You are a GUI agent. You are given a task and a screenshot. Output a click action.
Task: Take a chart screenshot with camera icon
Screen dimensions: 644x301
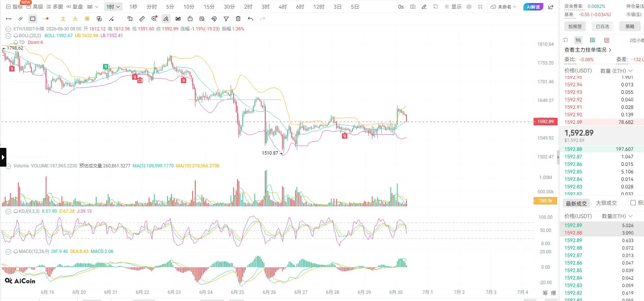tap(413, 7)
